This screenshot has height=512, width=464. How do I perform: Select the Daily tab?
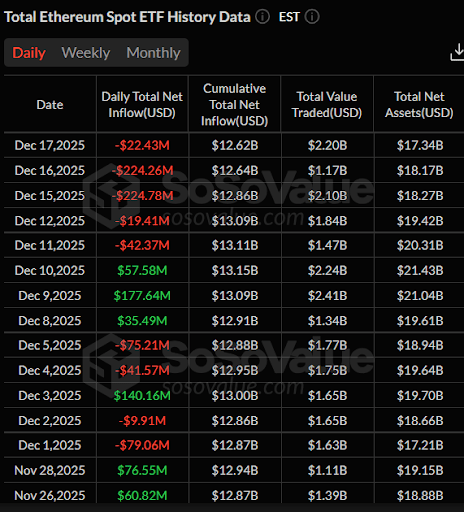point(29,53)
